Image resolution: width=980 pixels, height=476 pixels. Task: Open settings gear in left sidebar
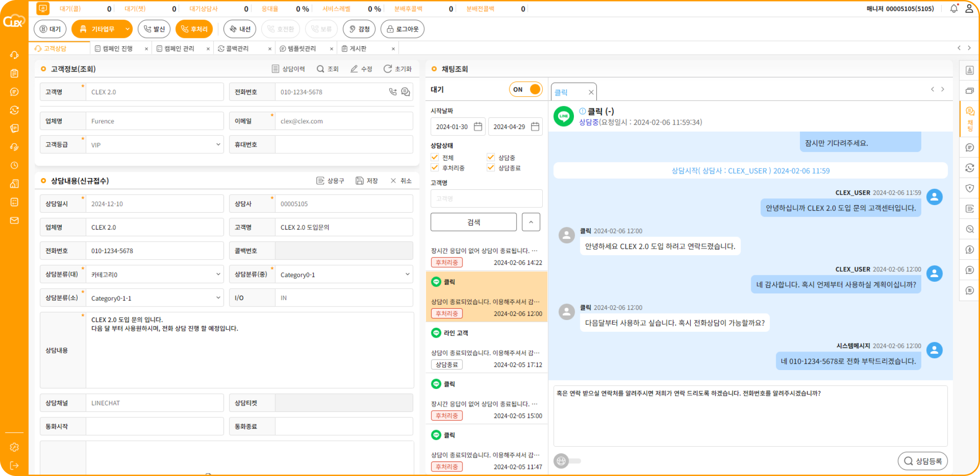(14, 447)
